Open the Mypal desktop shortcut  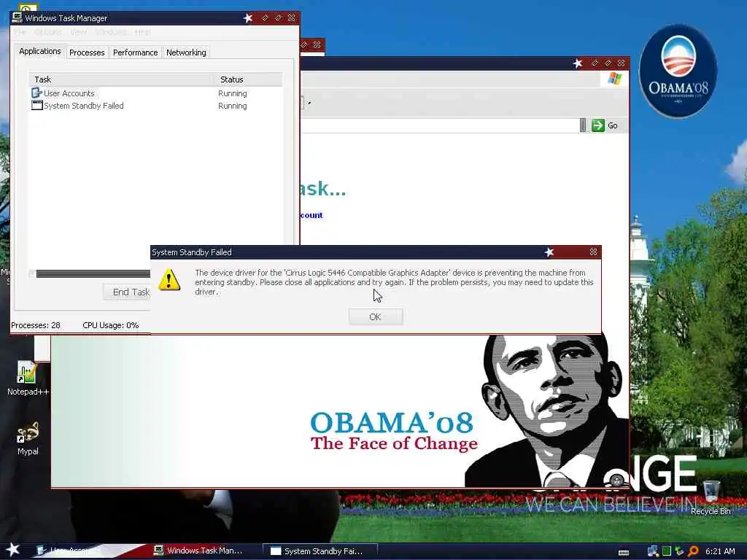28,438
